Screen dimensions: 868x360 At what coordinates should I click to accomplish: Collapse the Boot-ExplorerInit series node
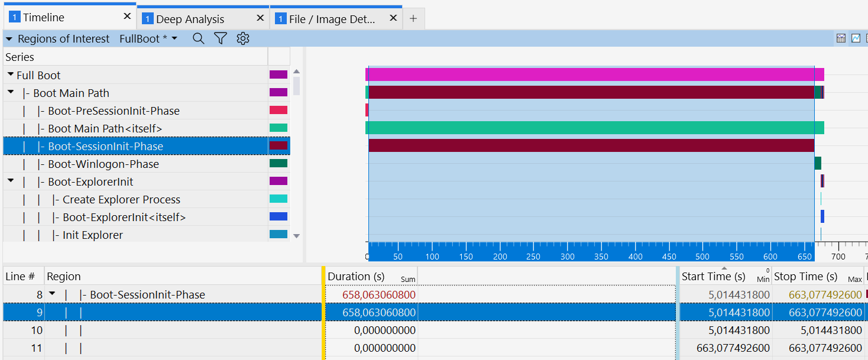[x=11, y=181]
